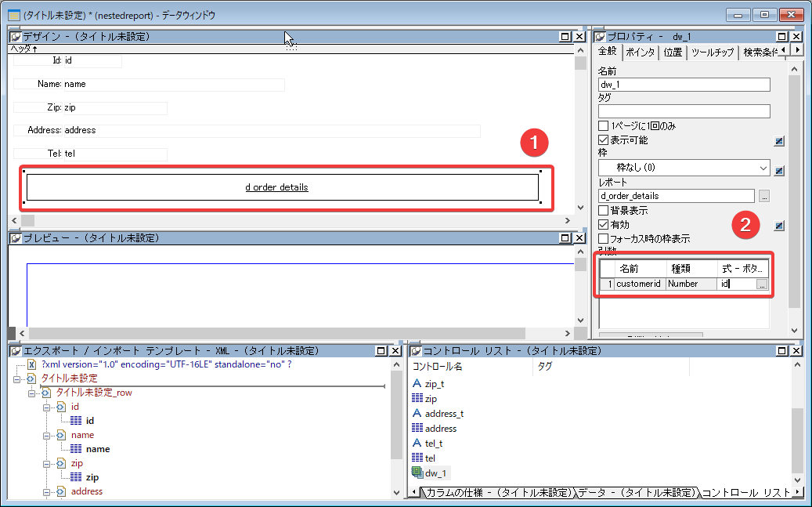Maximize the プレビュー pane
Image resolution: width=812 pixels, height=507 pixels.
click(x=565, y=237)
